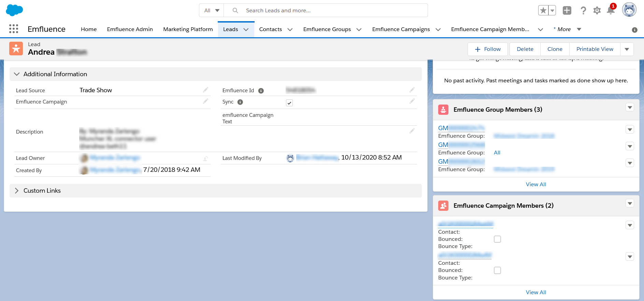Click the user avatar profile icon
The width and height of the screenshot is (644, 301).
pyautogui.click(x=629, y=10)
